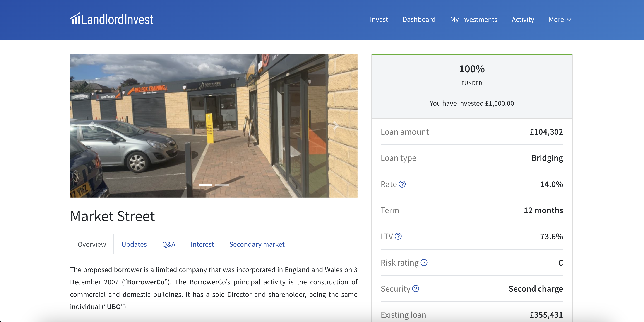Viewport: 644px width, 322px height.
Task: Click the risk rating value C
Action: 560,262
